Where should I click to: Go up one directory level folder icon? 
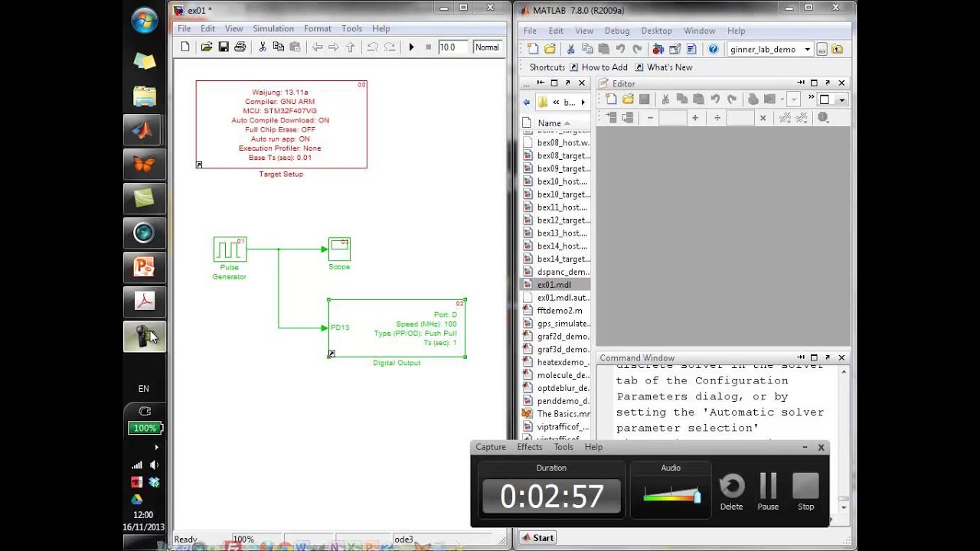(x=837, y=50)
